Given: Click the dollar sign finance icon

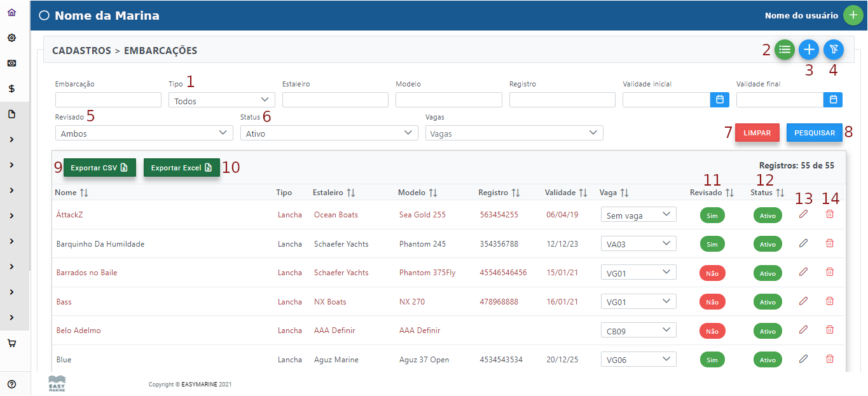Looking at the screenshot, I should [x=11, y=88].
